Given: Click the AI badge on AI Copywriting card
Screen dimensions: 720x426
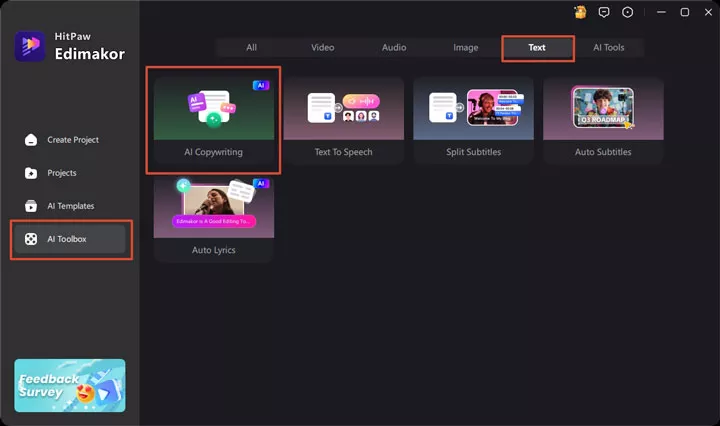Looking at the screenshot, I should click(261, 85).
